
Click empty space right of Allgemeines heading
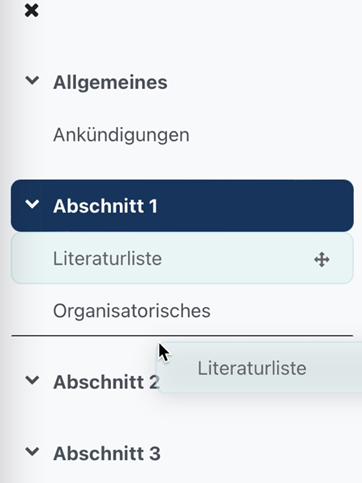[x=260, y=82]
